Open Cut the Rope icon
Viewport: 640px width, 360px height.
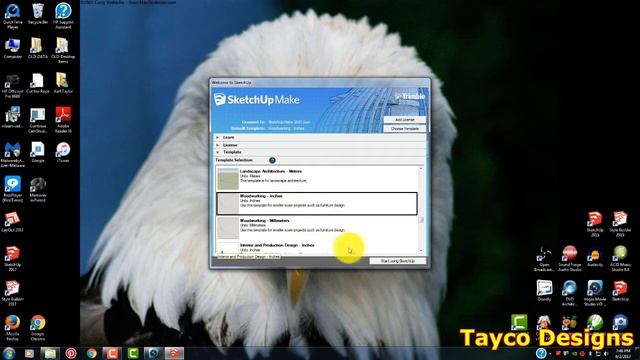38,84
